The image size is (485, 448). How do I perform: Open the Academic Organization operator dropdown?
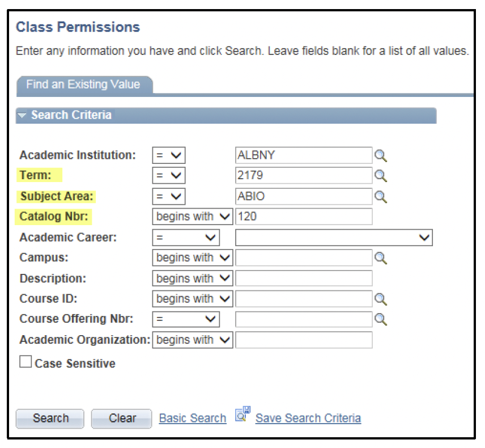192,340
